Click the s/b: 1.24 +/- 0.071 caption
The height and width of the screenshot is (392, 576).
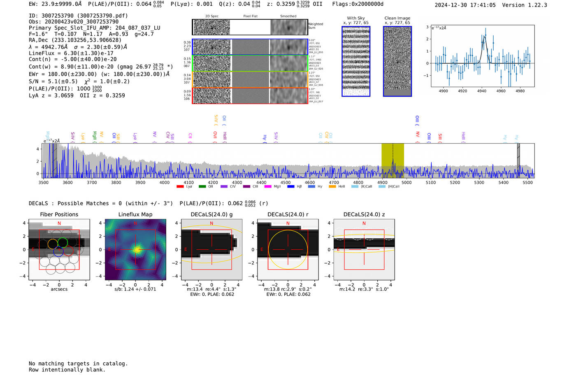click(x=135, y=289)
